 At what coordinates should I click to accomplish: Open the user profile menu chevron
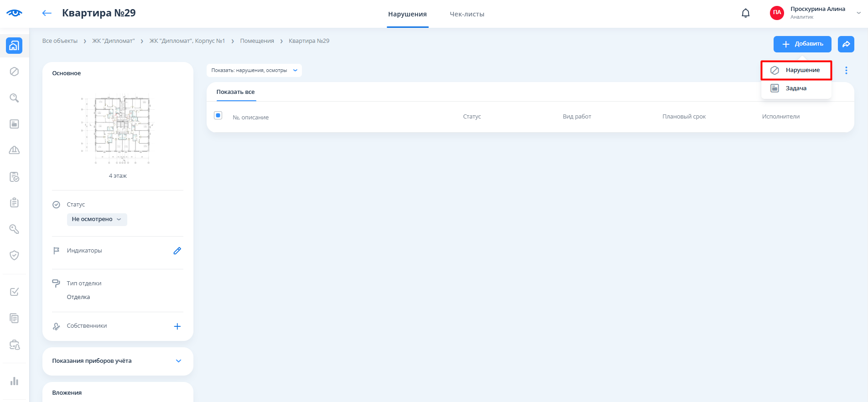[858, 13]
